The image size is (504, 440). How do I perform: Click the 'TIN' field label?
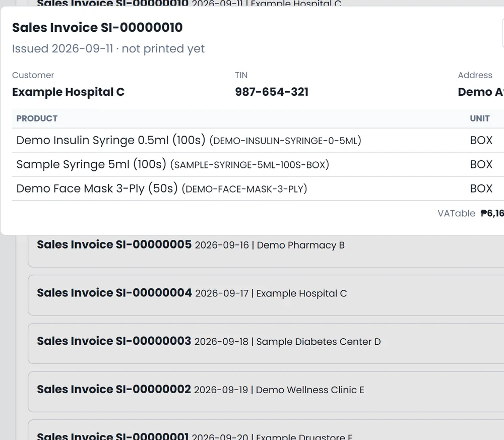(241, 75)
